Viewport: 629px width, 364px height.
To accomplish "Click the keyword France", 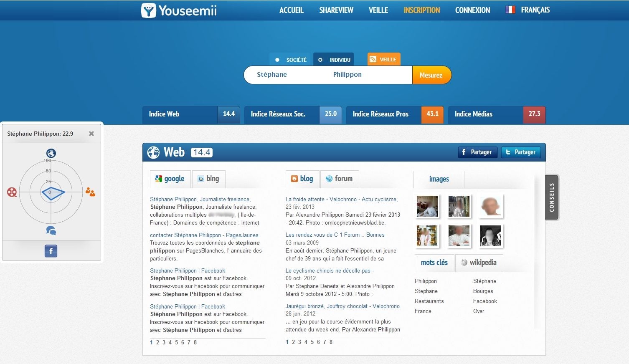I will 423,311.
